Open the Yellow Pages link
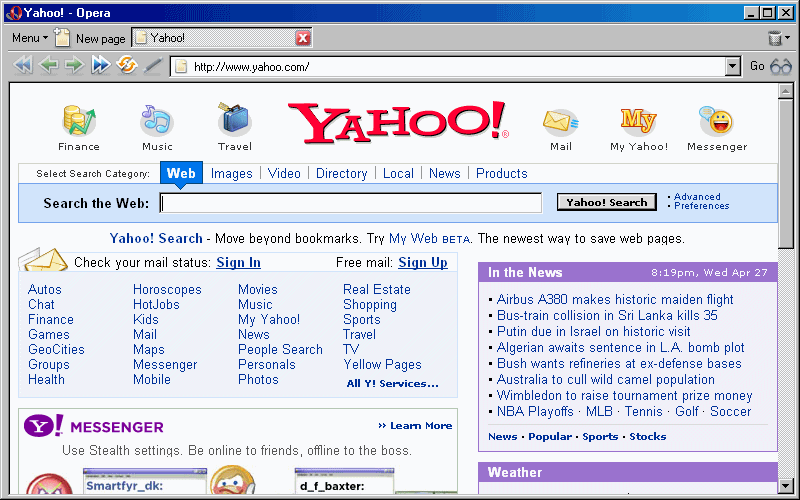 (383, 365)
